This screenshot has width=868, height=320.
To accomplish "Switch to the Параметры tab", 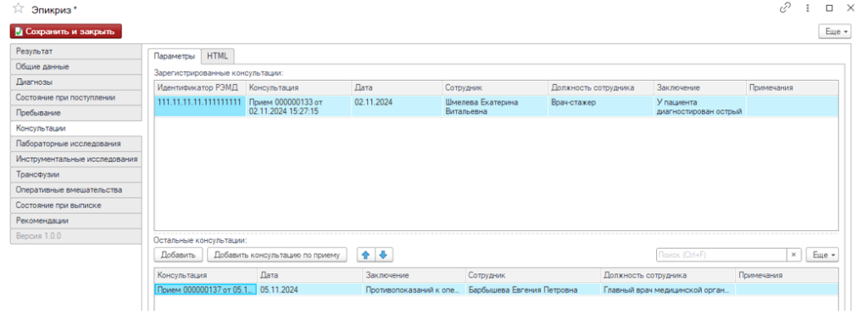I will 174,56.
